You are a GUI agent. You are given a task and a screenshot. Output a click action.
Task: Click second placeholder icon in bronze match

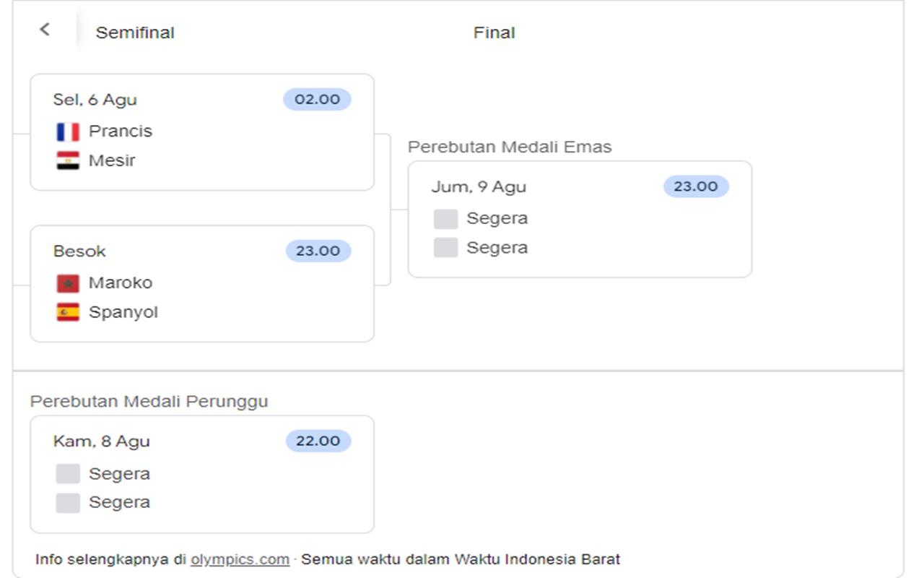(68, 503)
